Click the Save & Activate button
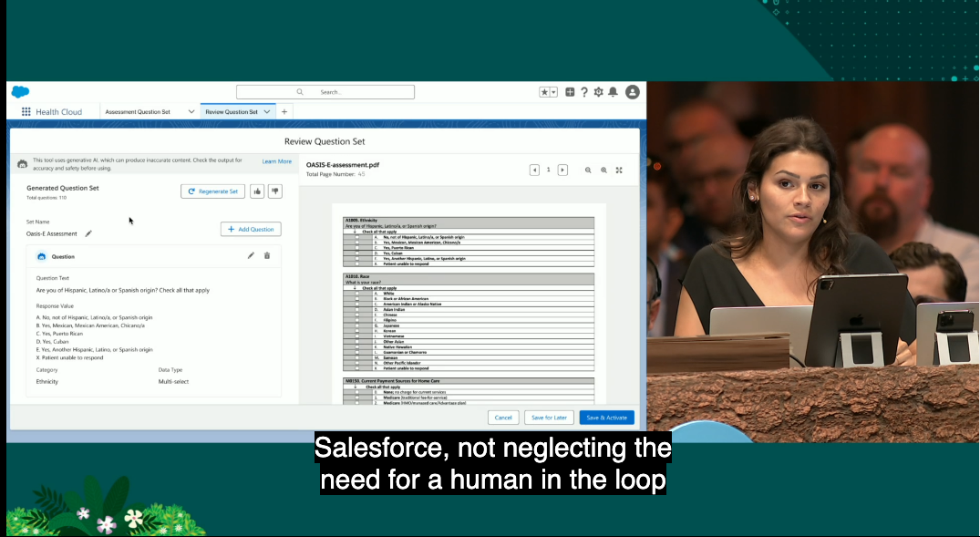980x537 pixels. 607,418
